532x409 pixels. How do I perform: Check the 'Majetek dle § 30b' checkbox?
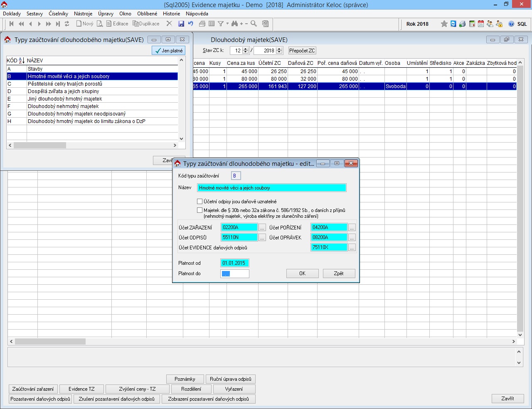tap(200, 210)
